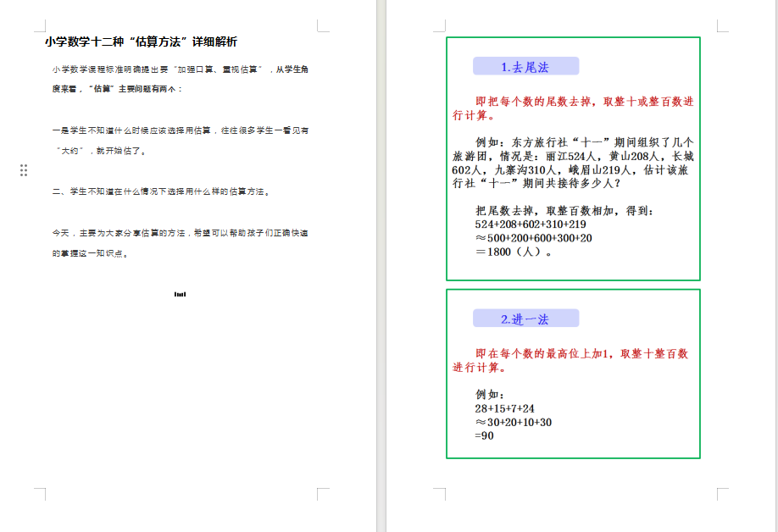The height and width of the screenshot is (532, 778).
Task: Click the six-dot paragraph drag handle
Action: point(24,170)
